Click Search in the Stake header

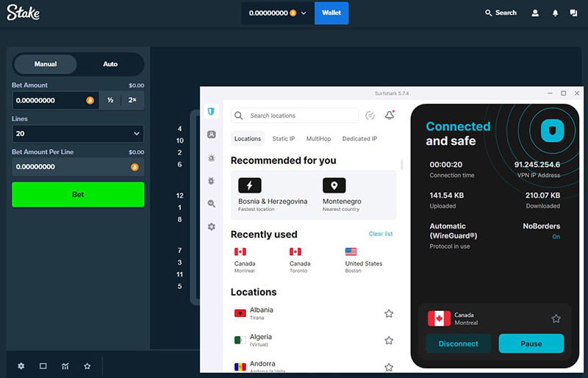pyautogui.click(x=501, y=13)
